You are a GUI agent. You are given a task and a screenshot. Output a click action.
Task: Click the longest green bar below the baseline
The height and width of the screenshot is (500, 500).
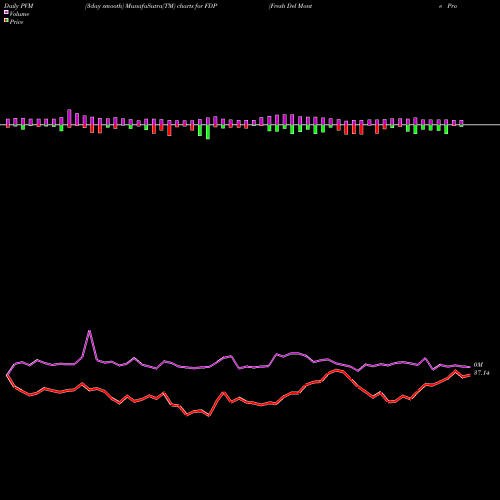coord(208,132)
